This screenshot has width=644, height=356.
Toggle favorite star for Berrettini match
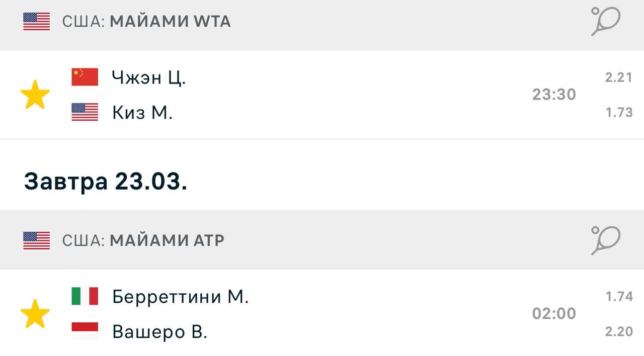tap(35, 314)
